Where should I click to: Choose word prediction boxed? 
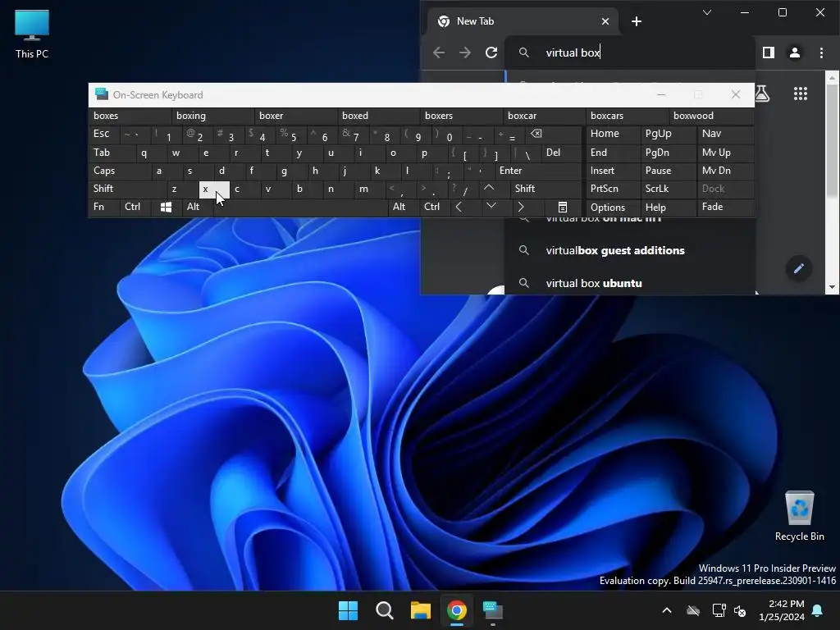[379, 116]
